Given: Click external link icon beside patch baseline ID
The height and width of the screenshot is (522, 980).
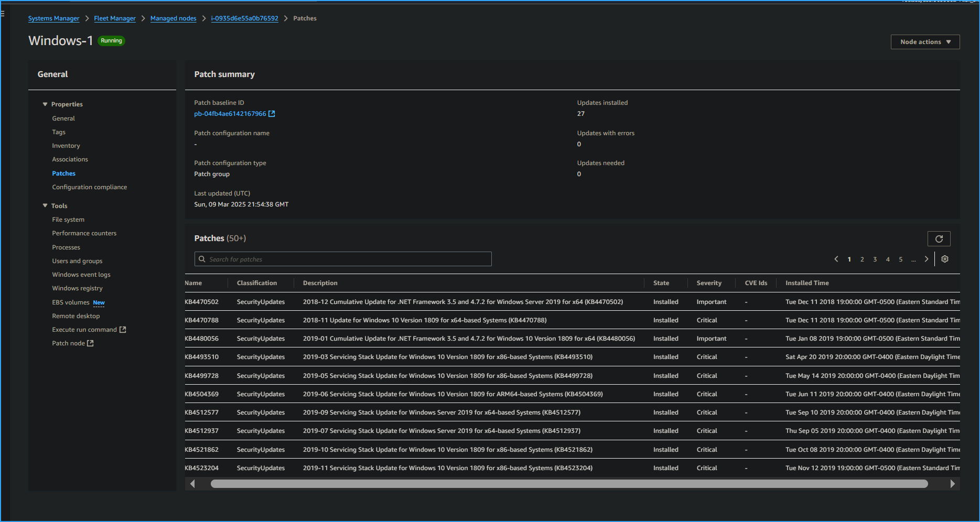Looking at the screenshot, I should click(271, 113).
